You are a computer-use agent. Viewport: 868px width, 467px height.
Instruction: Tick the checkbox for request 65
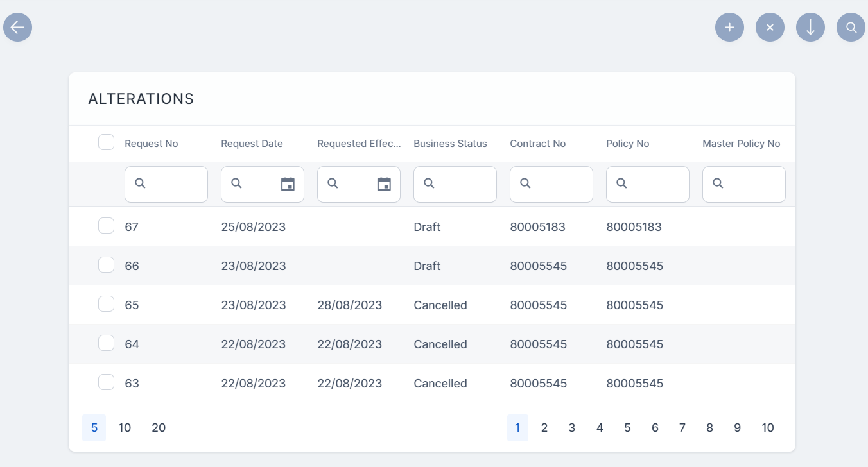point(106,304)
